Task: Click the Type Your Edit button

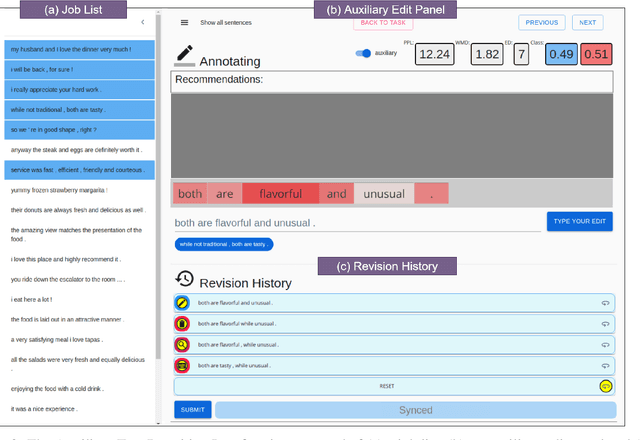Action: 579,222
